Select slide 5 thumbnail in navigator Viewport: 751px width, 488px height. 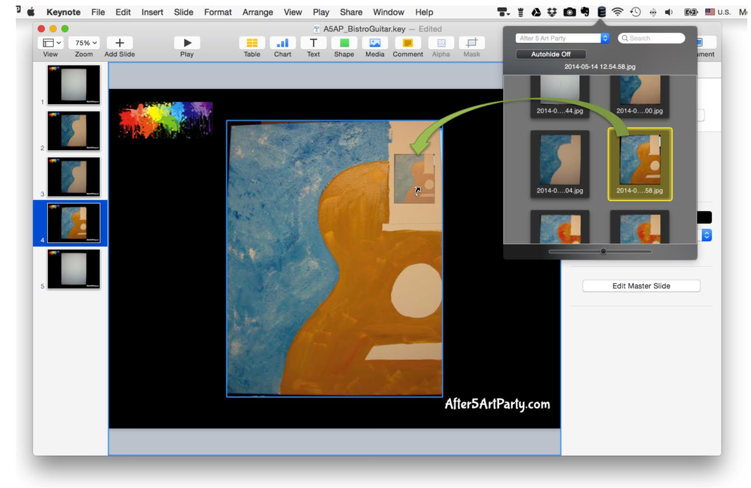74,269
